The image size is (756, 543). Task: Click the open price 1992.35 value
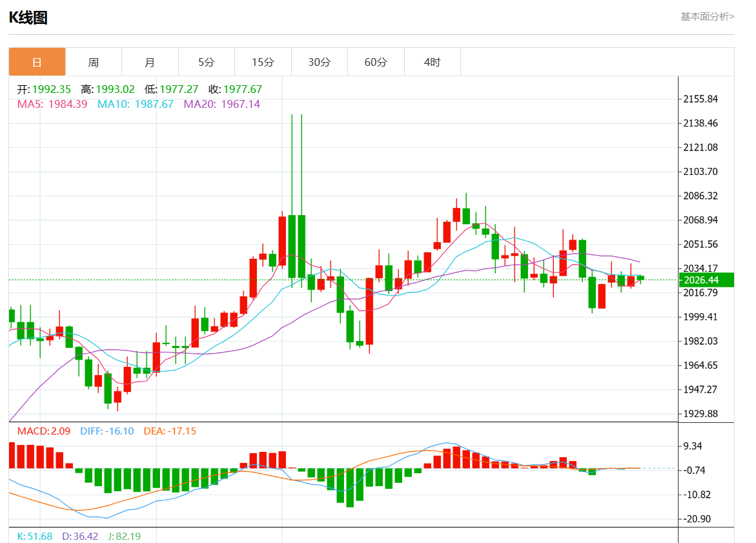click(x=52, y=89)
